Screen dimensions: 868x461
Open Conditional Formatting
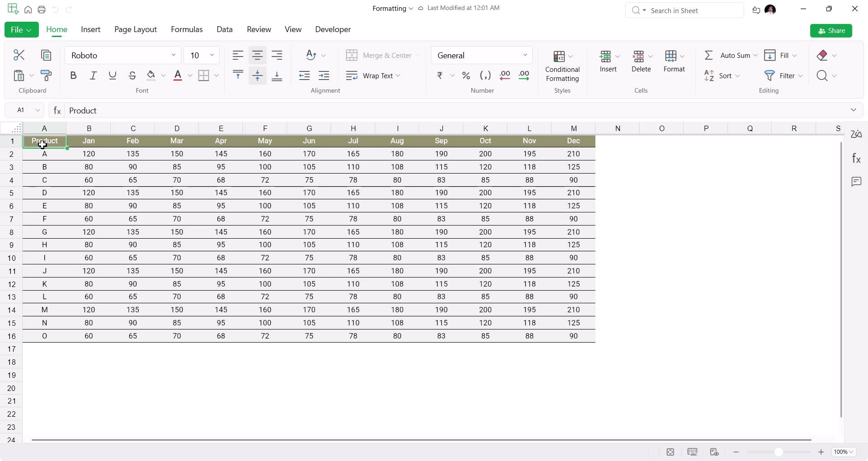coord(562,66)
